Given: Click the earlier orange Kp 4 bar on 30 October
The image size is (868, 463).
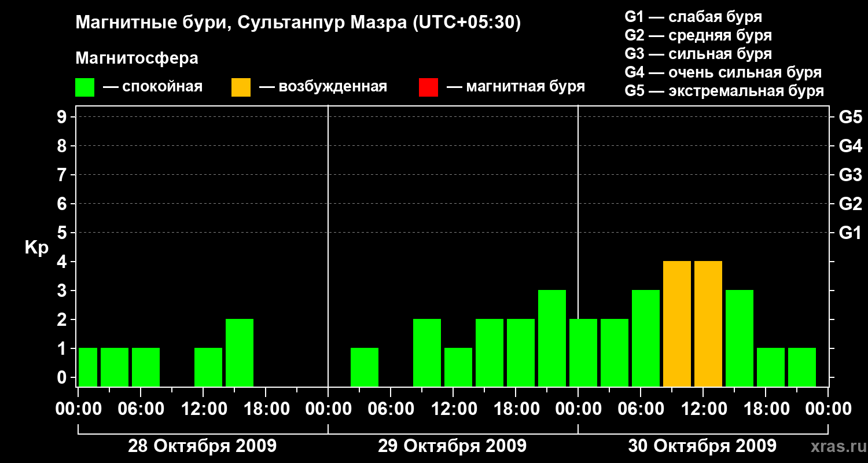Looking at the screenshot, I should click(x=677, y=324).
